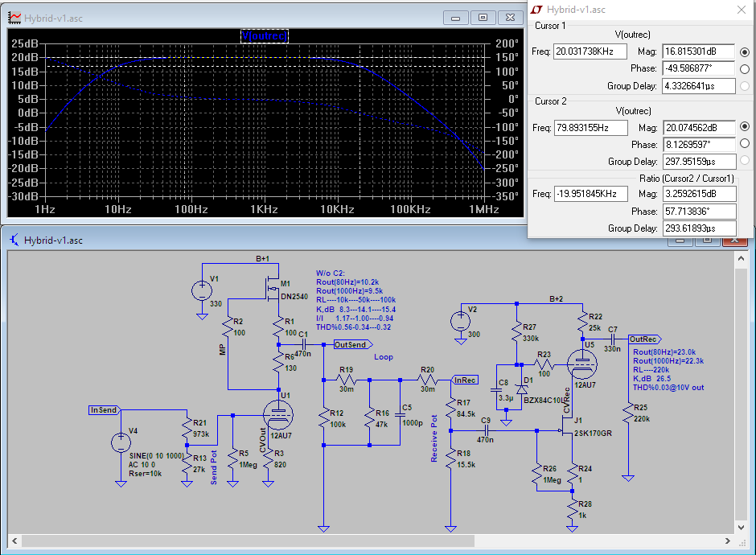The height and width of the screenshot is (555, 756).
Task: Click the V1 voltage source symbol
Action: 201,290
